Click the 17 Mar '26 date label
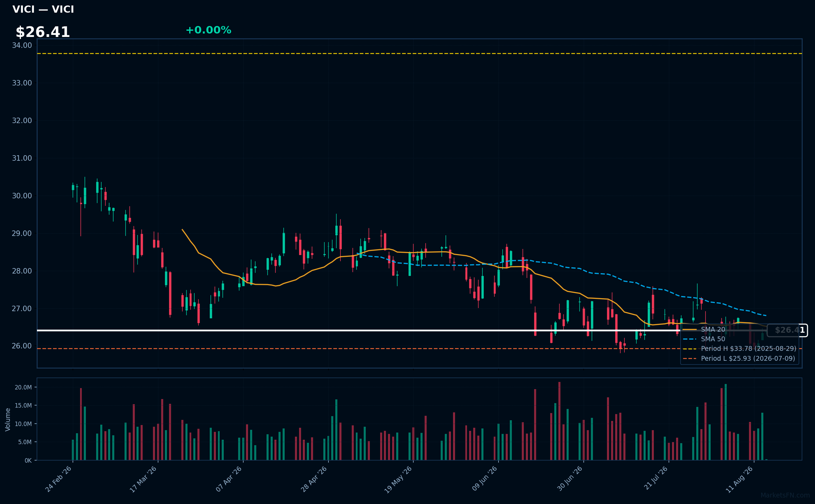The height and width of the screenshot is (504, 815). tap(143, 479)
